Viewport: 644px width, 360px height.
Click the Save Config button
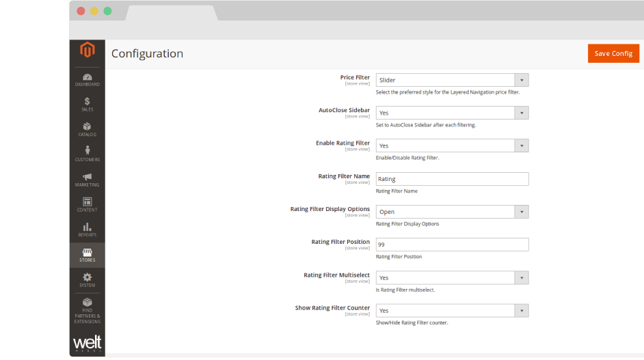(613, 53)
